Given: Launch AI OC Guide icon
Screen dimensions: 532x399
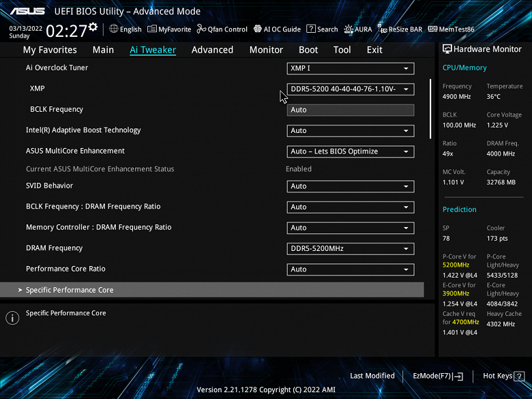Looking at the screenshot, I should [258, 29].
